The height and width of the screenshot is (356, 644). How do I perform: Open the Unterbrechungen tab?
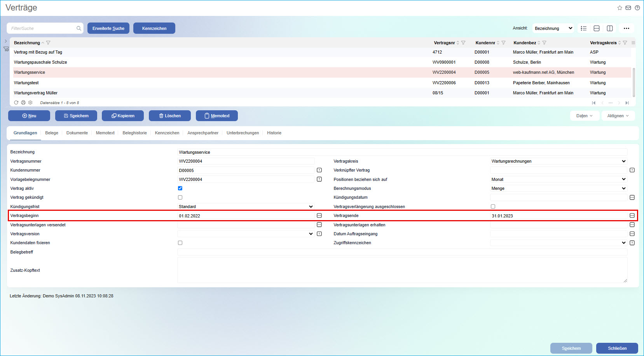243,133
